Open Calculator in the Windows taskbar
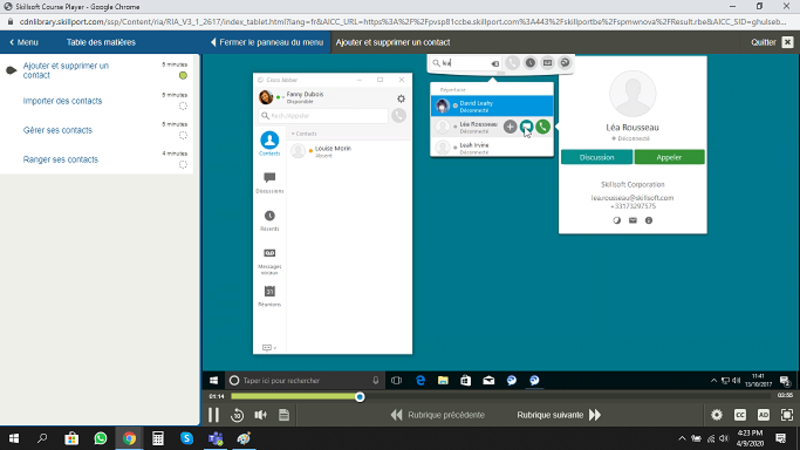This screenshot has height=450, width=800. (158, 438)
